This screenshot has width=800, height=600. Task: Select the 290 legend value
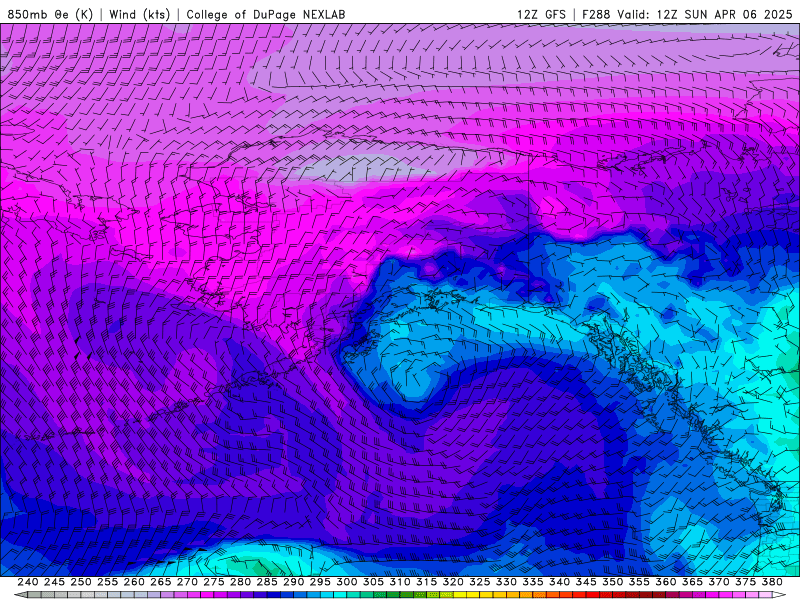click(x=293, y=582)
